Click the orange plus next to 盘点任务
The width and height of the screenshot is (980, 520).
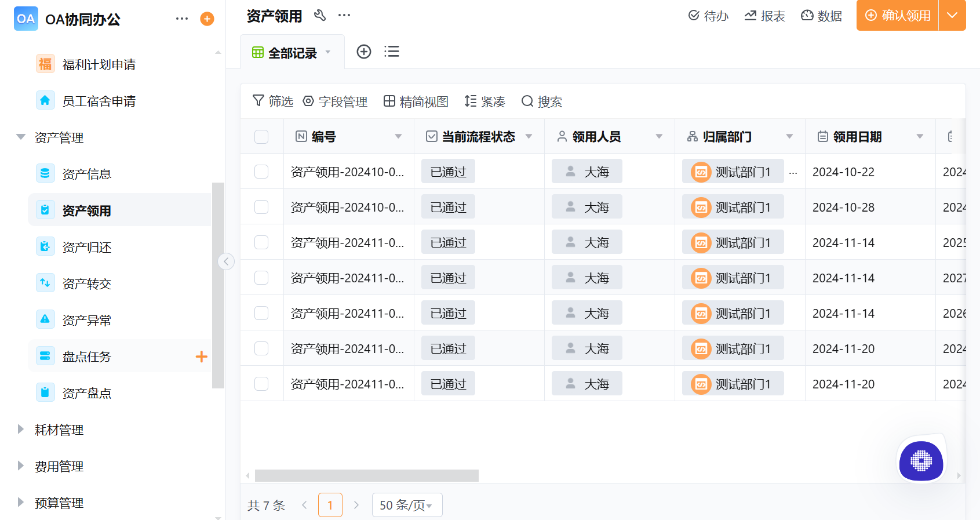201,357
